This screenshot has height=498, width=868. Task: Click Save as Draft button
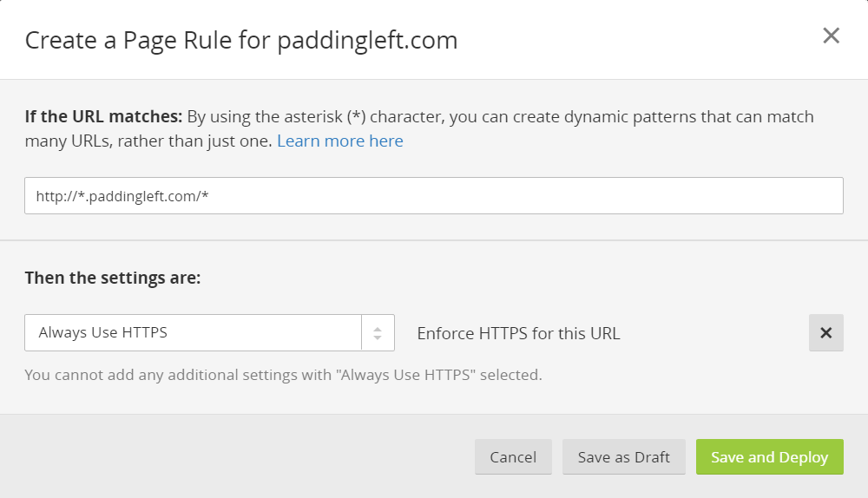click(624, 457)
